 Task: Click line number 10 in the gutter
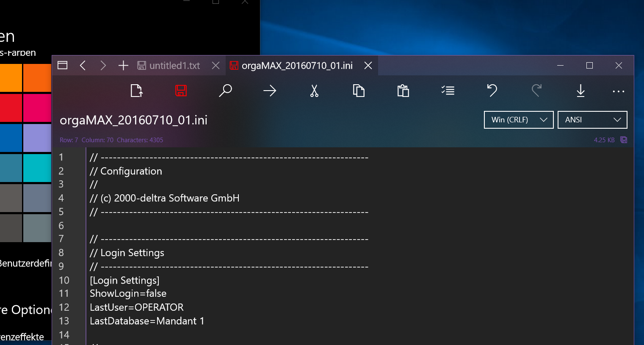tap(64, 280)
